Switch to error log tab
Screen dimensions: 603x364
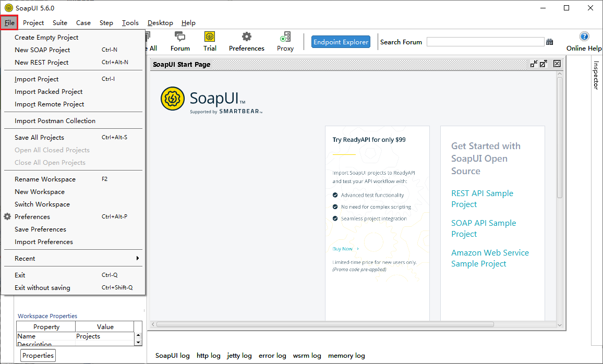(272, 356)
